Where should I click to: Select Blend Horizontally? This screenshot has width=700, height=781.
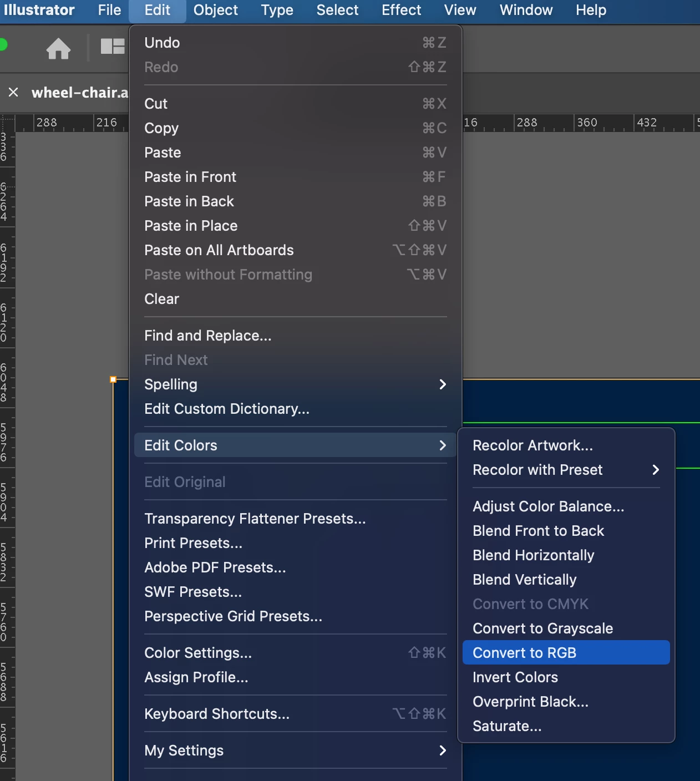point(566,555)
